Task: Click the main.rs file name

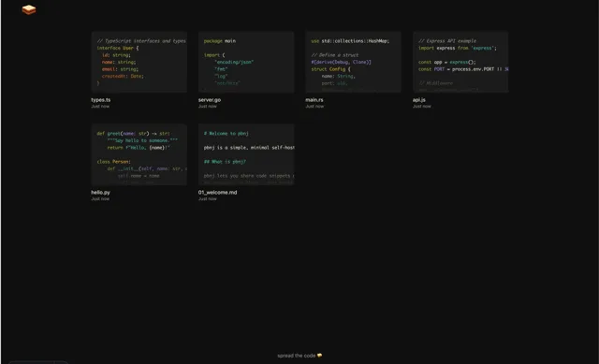Action: pyautogui.click(x=314, y=100)
